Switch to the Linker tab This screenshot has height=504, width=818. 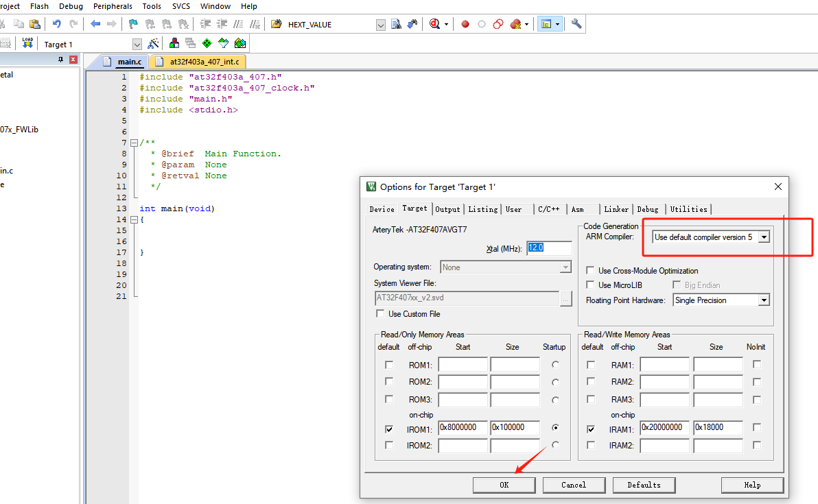(616, 209)
